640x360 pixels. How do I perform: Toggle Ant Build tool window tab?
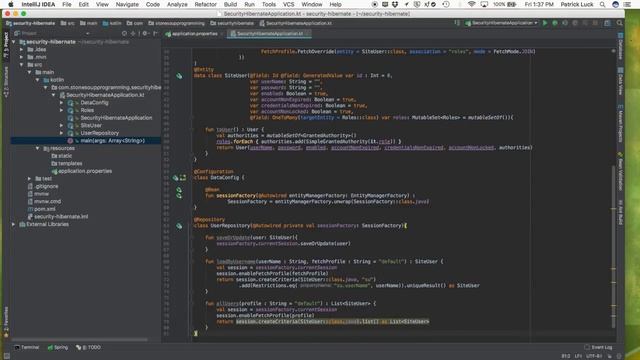click(620, 213)
